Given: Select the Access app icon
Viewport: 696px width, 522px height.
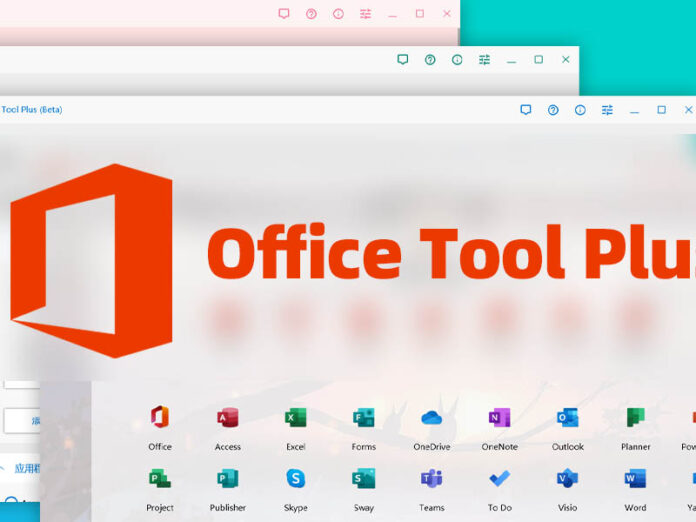Looking at the screenshot, I should [x=228, y=418].
